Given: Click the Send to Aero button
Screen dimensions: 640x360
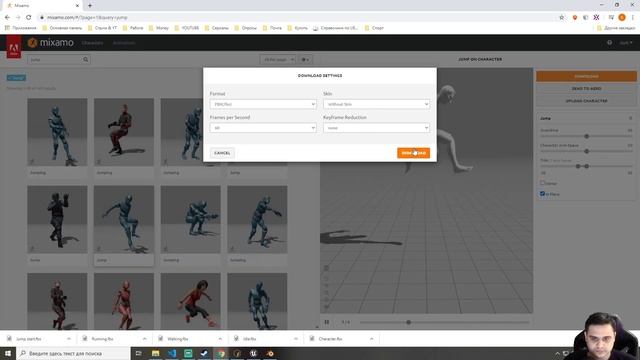Looking at the screenshot, I should [x=586, y=89].
